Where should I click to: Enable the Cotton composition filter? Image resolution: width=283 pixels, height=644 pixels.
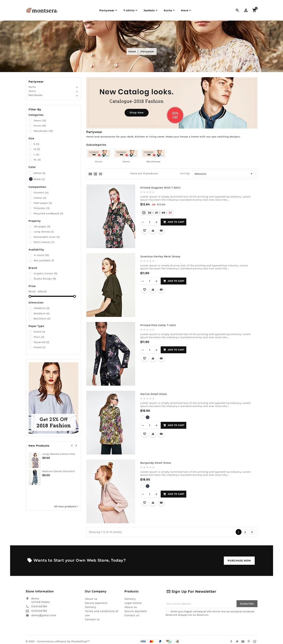tap(30, 198)
